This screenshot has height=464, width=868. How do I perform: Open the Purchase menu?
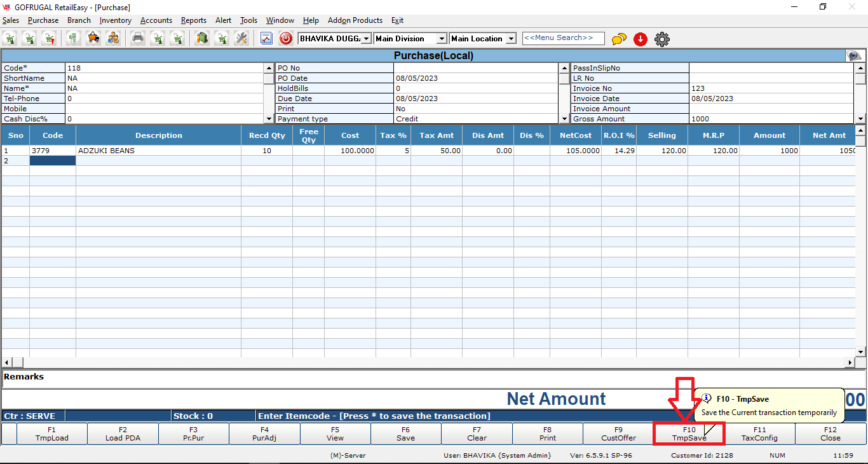(43, 20)
